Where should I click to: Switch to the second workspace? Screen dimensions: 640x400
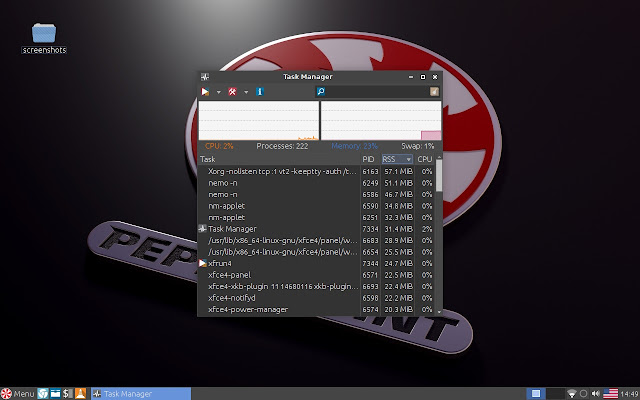(556, 393)
